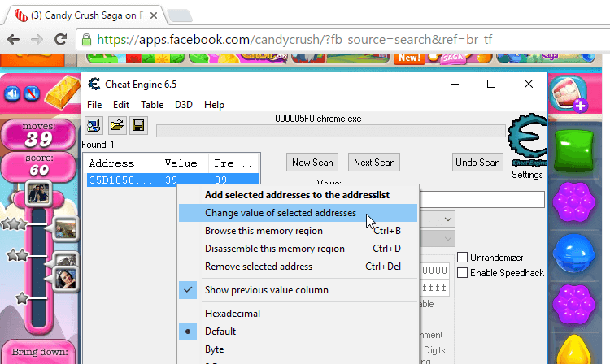Sort by the Address column header
Viewport: 610px width, 364px height.
pyautogui.click(x=120, y=163)
